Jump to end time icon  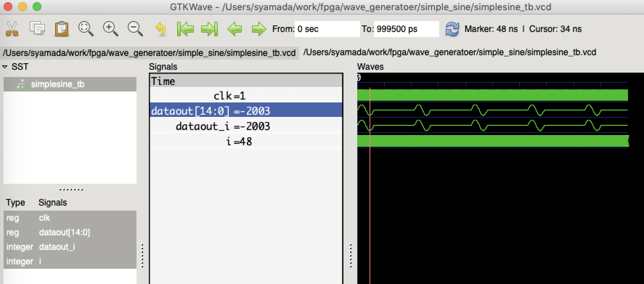click(x=210, y=29)
